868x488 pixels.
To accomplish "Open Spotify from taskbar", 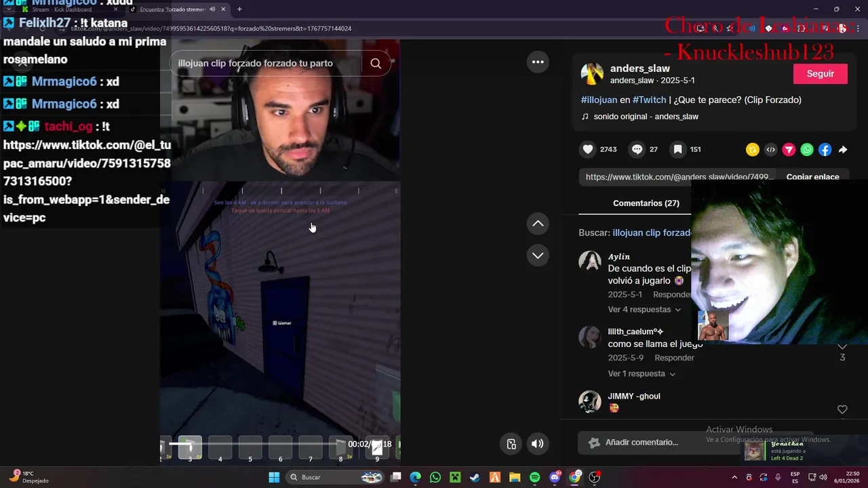I will (534, 477).
